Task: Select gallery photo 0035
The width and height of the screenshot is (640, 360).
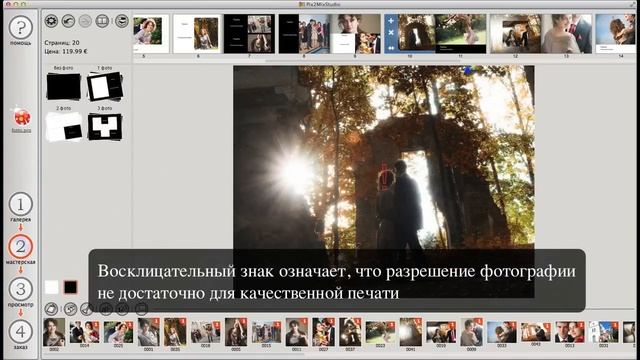Action: click(175, 332)
